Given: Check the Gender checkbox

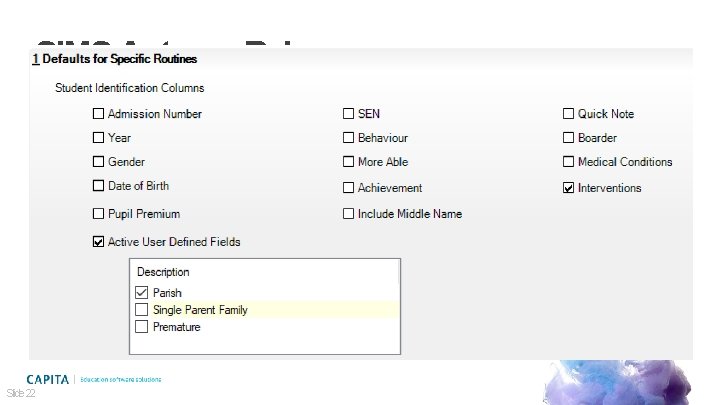Looking at the screenshot, I should (98, 162).
